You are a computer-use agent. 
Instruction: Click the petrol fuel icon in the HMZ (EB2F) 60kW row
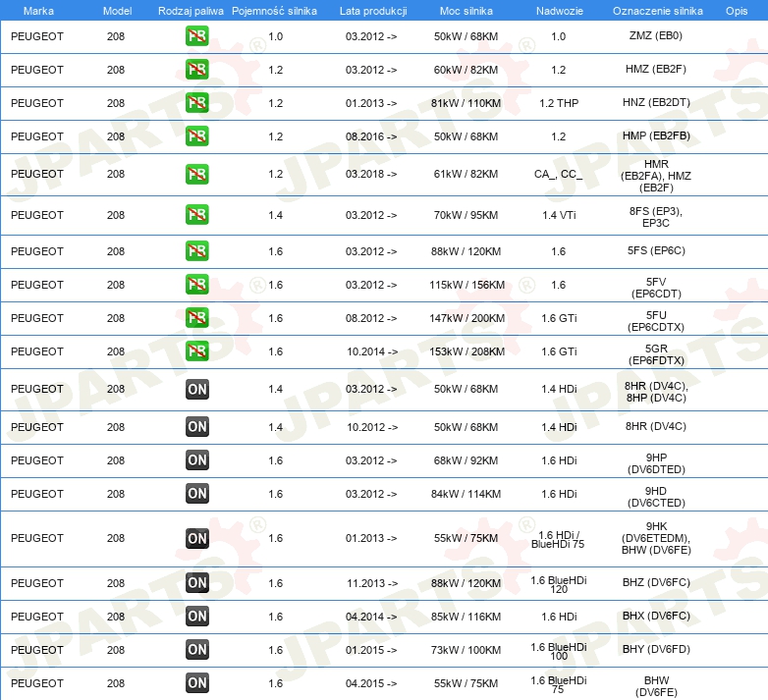(x=196, y=70)
